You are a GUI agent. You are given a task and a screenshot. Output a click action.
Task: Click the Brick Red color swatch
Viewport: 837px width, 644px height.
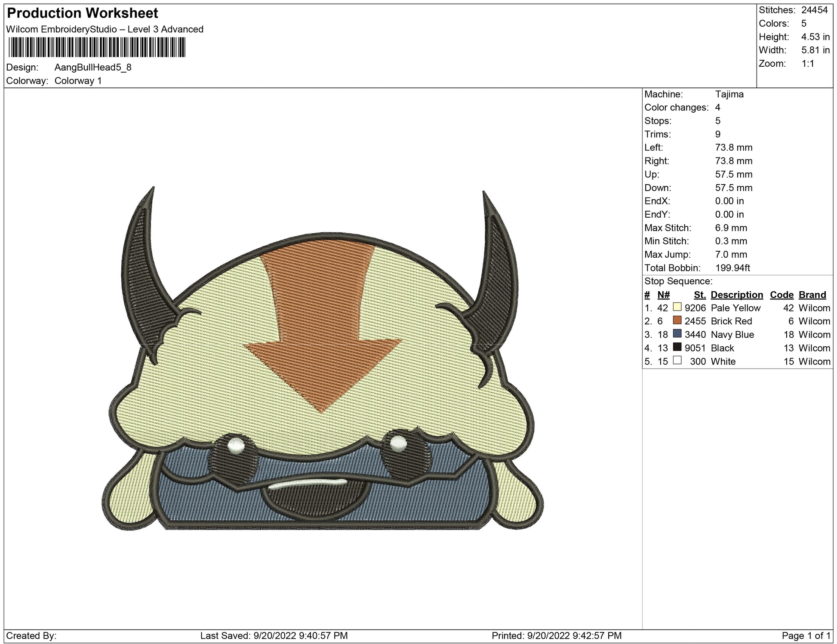677,320
